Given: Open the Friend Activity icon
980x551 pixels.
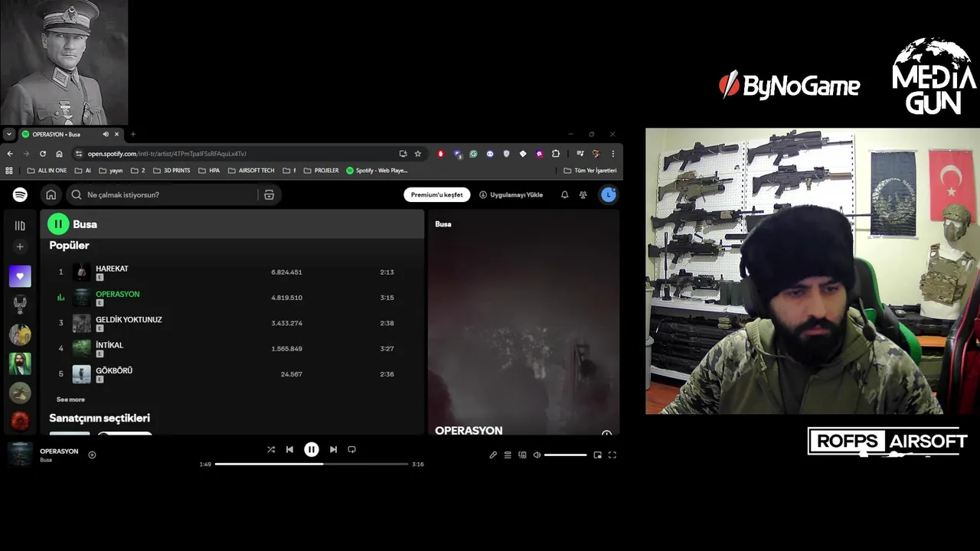Looking at the screenshot, I should [583, 195].
